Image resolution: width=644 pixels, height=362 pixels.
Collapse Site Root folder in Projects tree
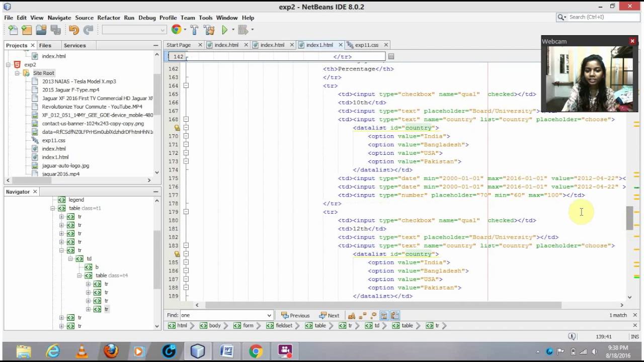[x=17, y=73]
